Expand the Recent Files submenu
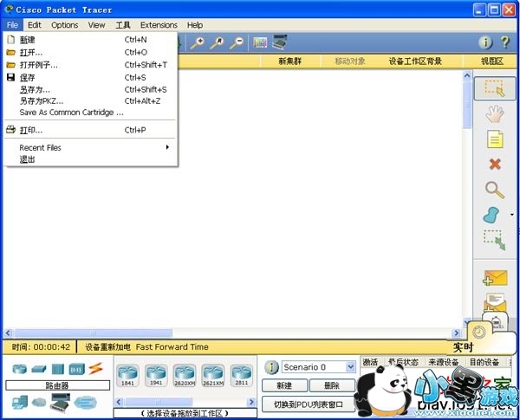This screenshot has height=420, width=520. (x=167, y=147)
